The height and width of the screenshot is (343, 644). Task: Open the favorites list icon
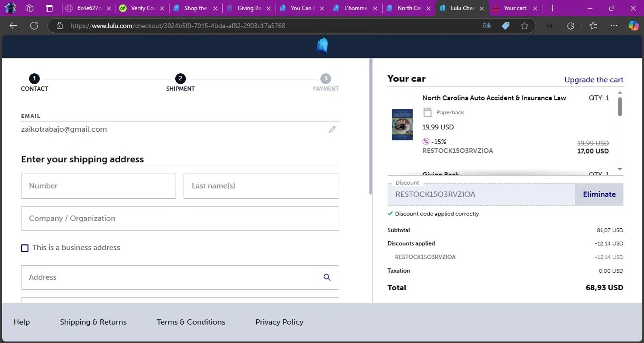coord(593,26)
